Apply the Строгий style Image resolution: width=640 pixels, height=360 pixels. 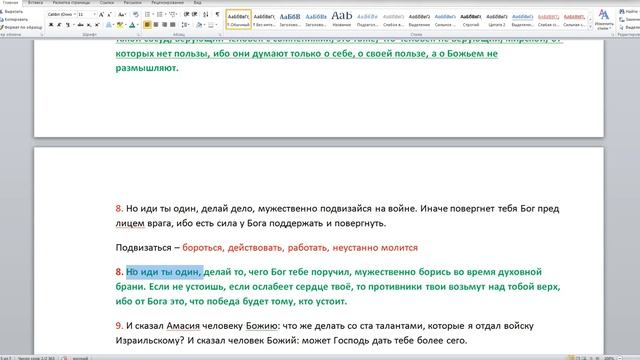click(x=471, y=20)
